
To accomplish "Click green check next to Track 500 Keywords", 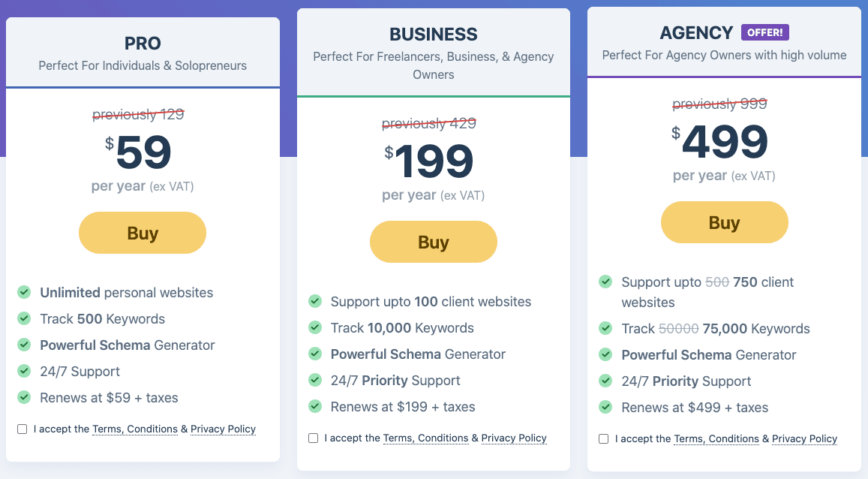I will click(24, 318).
